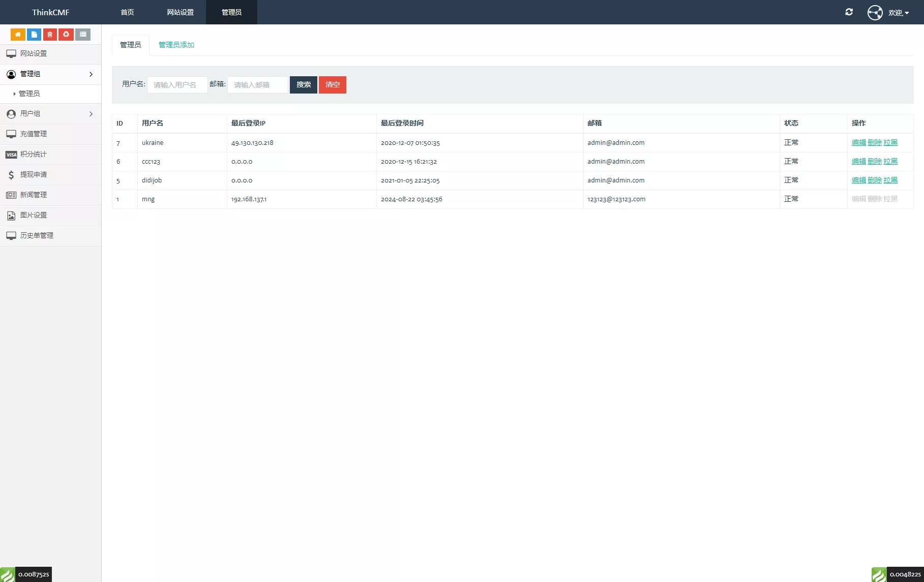Click the orange home shortcut icon
This screenshot has height=582, width=924.
click(18, 35)
